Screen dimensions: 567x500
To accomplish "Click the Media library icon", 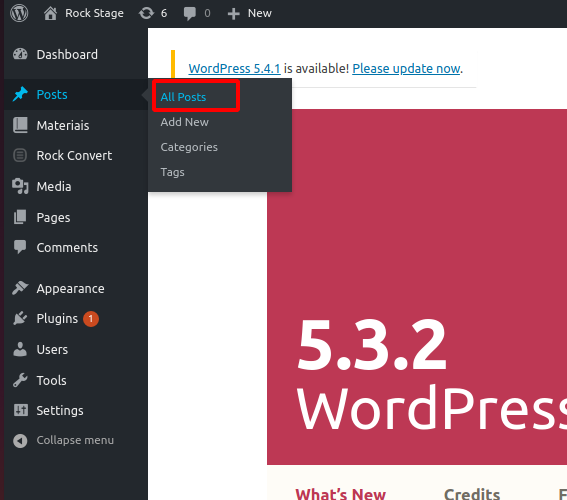I will 20,186.
